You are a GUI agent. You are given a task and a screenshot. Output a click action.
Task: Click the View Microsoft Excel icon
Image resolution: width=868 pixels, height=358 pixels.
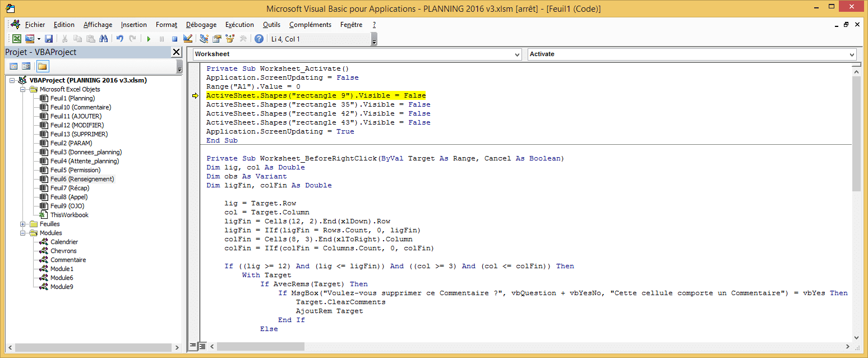17,39
